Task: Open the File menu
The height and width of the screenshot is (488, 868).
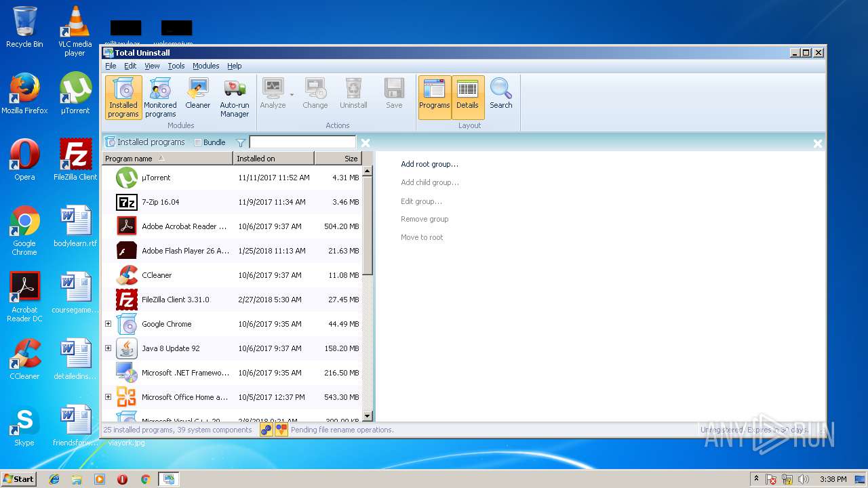Action: [x=111, y=66]
